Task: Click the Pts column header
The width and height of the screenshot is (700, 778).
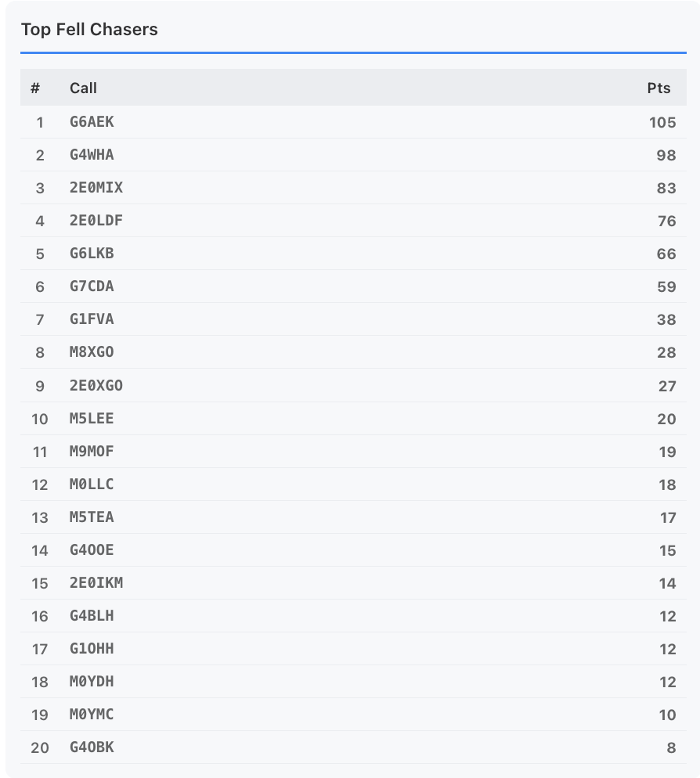Action: coord(659,88)
